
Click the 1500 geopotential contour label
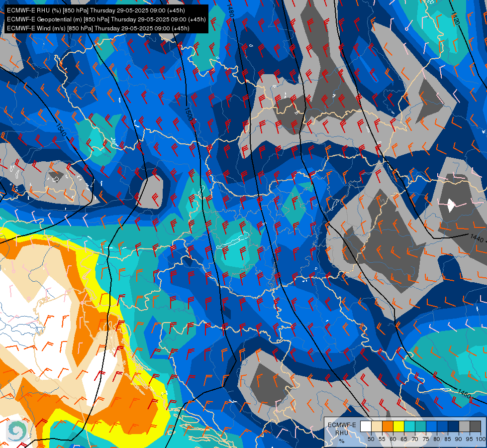(189, 114)
